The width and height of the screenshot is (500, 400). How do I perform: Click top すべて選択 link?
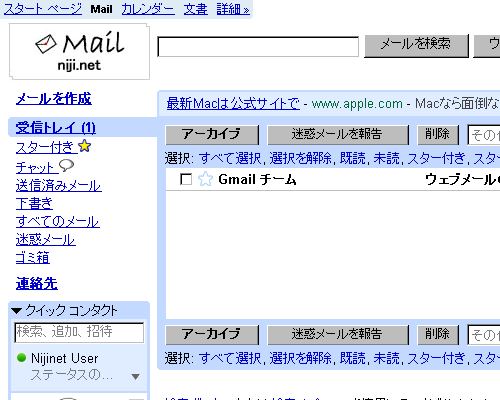tap(230, 158)
